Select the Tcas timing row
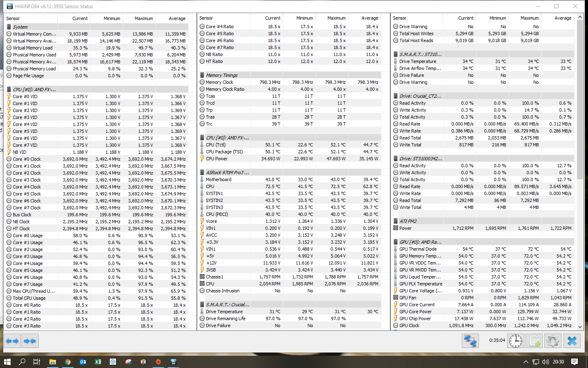 (x=290, y=96)
